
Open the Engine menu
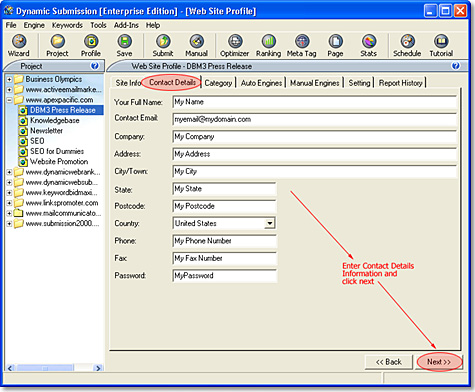(34, 25)
